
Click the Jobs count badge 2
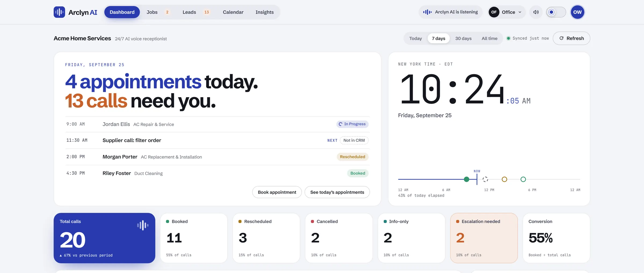167,12
